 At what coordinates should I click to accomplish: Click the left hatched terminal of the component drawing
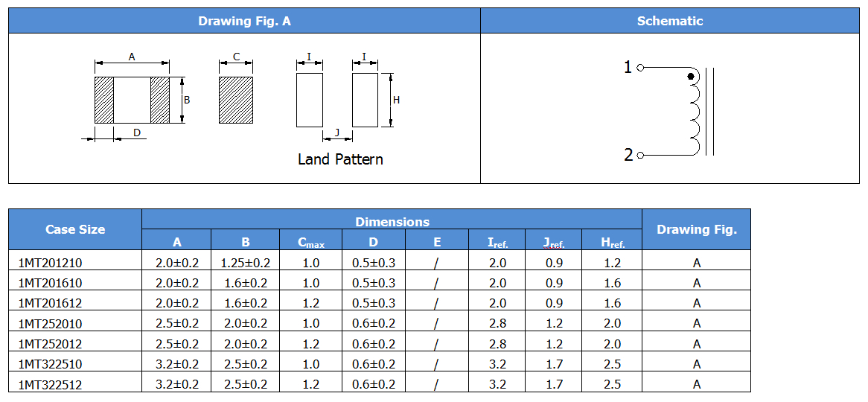tap(104, 100)
